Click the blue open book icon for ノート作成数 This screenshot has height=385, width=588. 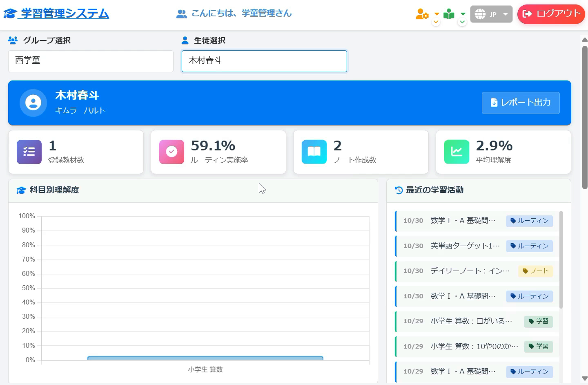[x=314, y=152]
